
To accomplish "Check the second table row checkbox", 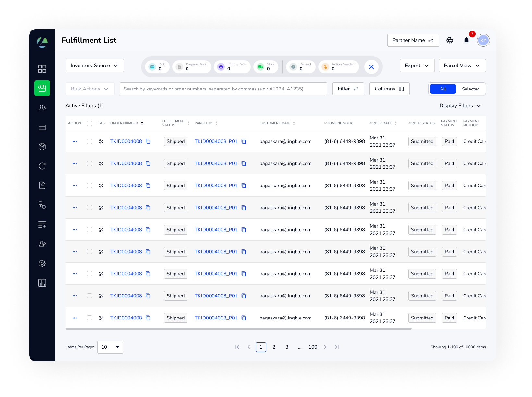I will (x=90, y=163).
